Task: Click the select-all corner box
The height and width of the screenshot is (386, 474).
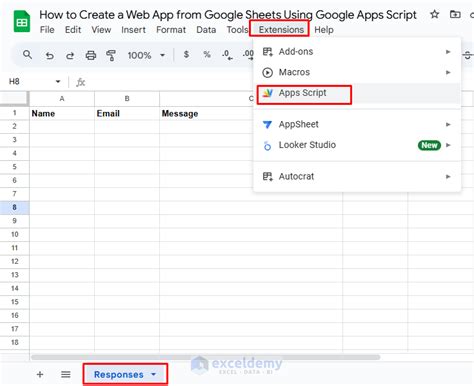Action: point(14,99)
